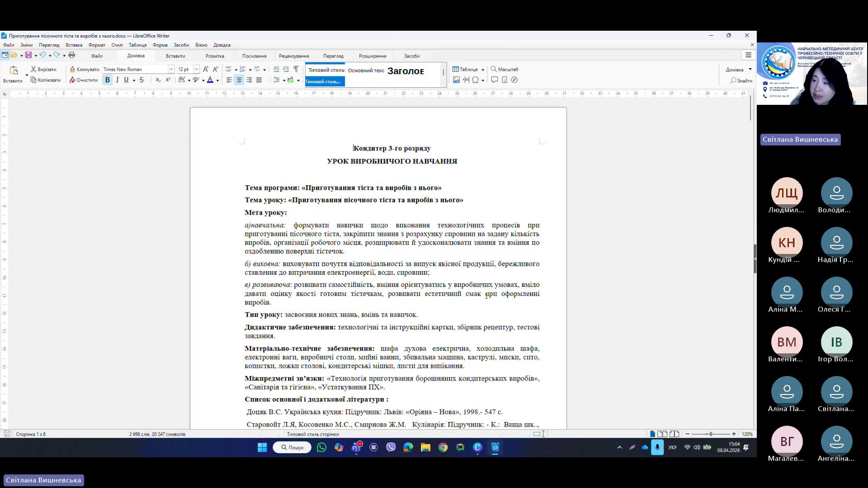Toggle Strikethrough formatting
The width and height of the screenshot is (868, 488).
(x=142, y=80)
